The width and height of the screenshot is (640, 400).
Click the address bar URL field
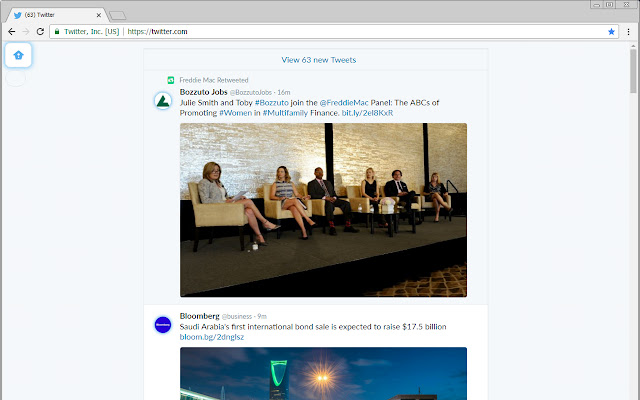(334, 31)
